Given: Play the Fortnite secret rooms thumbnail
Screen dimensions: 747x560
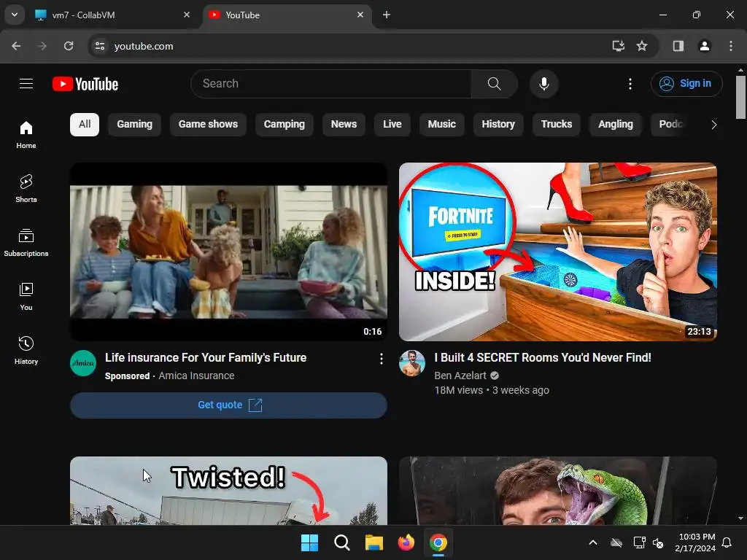Looking at the screenshot, I should click(558, 252).
